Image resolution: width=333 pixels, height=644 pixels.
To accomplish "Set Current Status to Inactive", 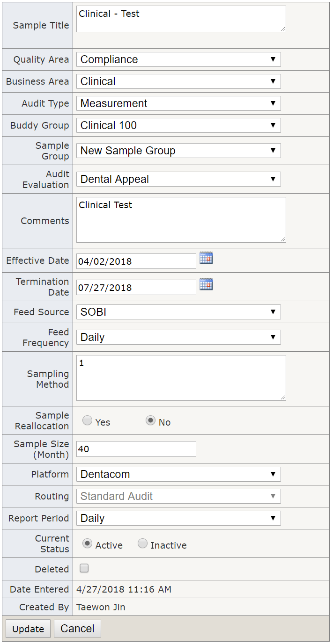I will tap(142, 544).
